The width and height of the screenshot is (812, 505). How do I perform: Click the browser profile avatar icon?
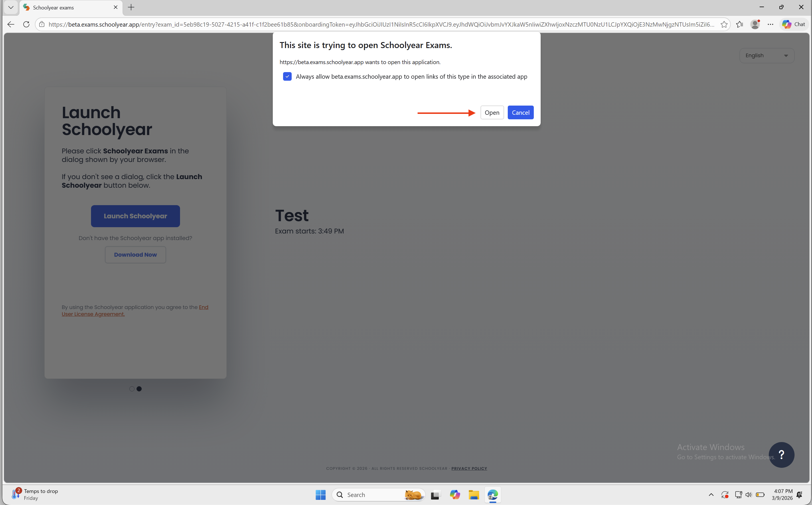click(x=755, y=24)
